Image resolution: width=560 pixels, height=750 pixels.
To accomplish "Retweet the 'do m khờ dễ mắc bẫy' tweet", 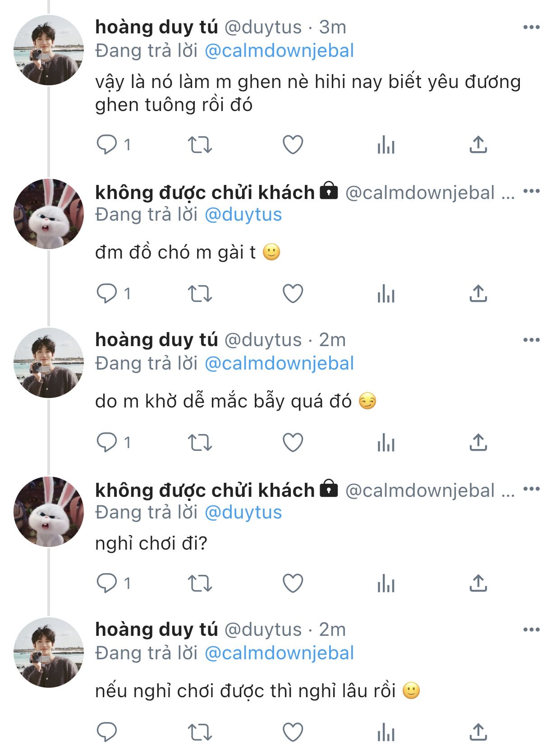I will 199,443.
